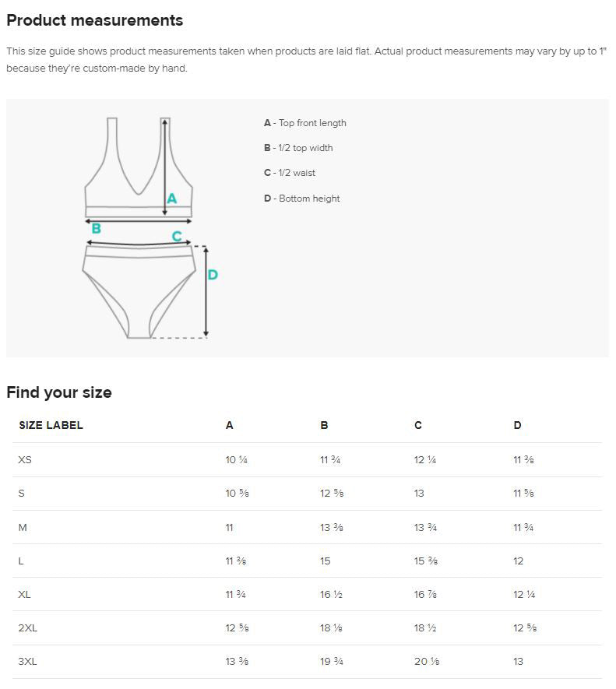
Task: Click the 'Product measurements' heading
Action: [95, 20]
